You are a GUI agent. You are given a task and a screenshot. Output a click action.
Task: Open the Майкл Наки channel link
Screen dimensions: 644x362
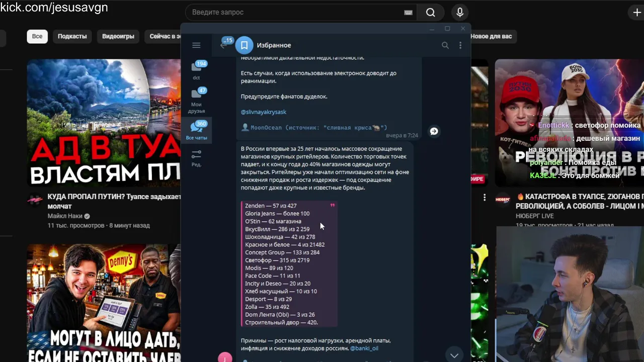(x=65, y=216)
